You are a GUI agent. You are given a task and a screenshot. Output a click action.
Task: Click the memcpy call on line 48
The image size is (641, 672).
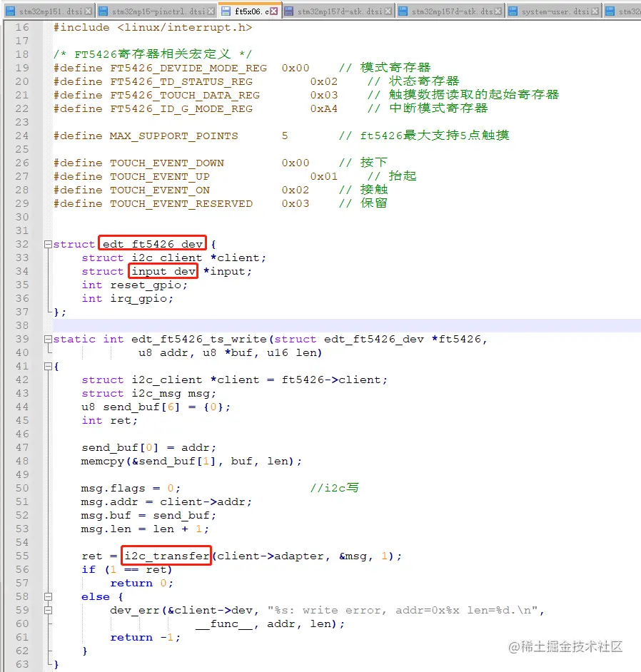click(191, 462)
